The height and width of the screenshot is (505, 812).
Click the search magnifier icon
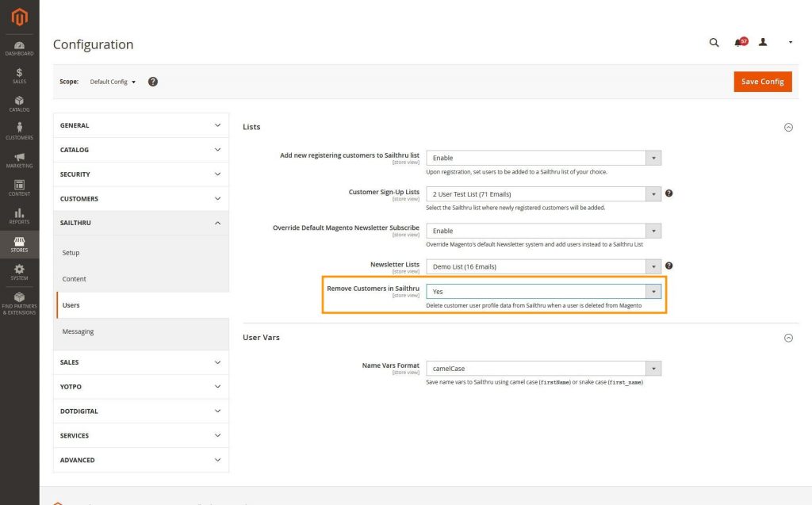(x=714, y=43)
